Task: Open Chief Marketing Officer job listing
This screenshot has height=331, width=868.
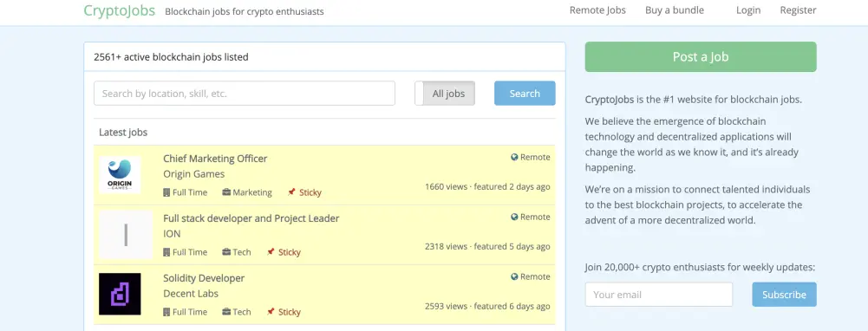Action: click(215, 159)
